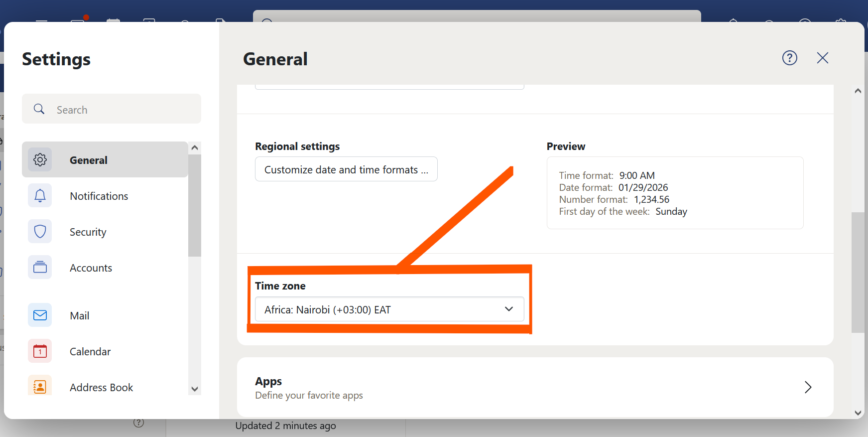868x437 pixels.
Task: Select the Mail envelope icon
Action: coord(40,315)
